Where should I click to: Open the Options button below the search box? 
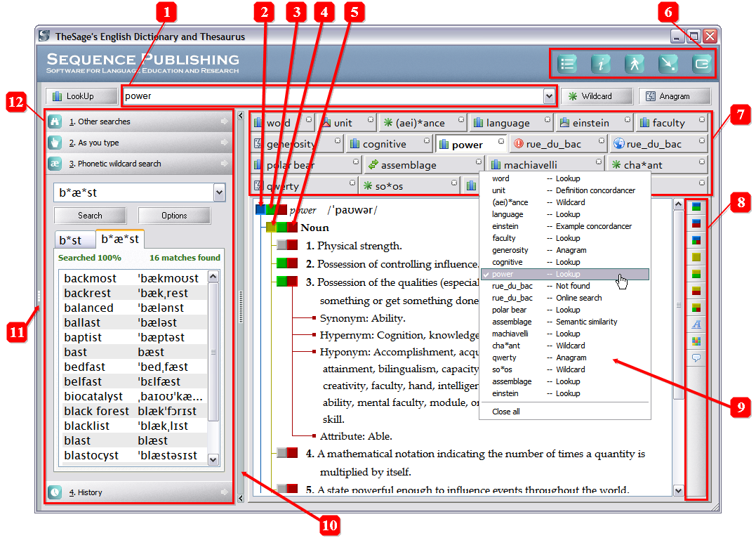174,216
